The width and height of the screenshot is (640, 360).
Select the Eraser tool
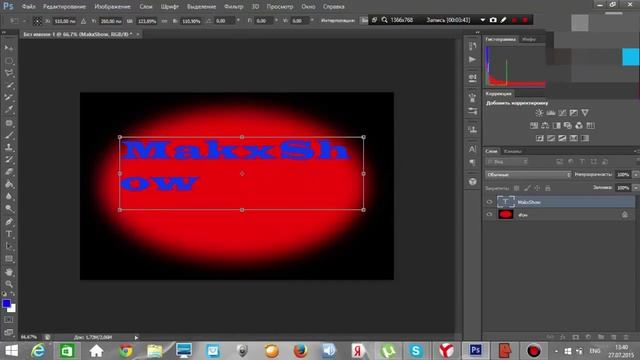[9, 172]
